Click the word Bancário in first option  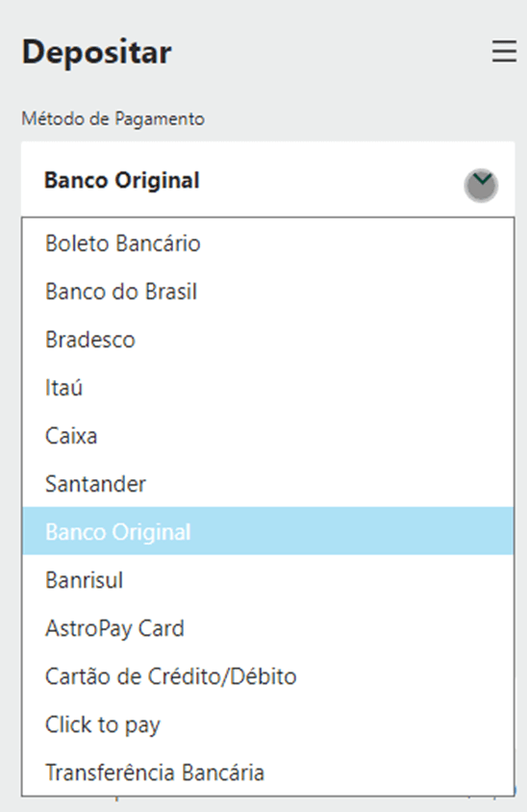click(x=158, y=243)
